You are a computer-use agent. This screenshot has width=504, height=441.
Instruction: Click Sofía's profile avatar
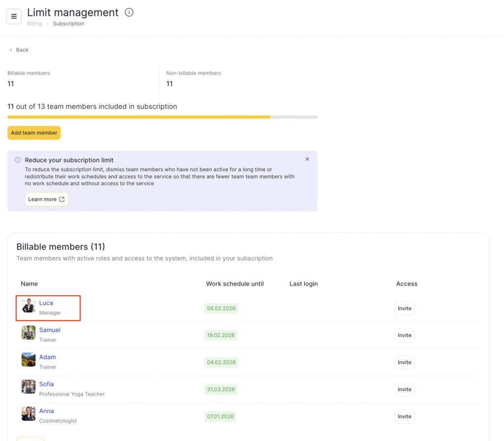[x=29, y=387]
